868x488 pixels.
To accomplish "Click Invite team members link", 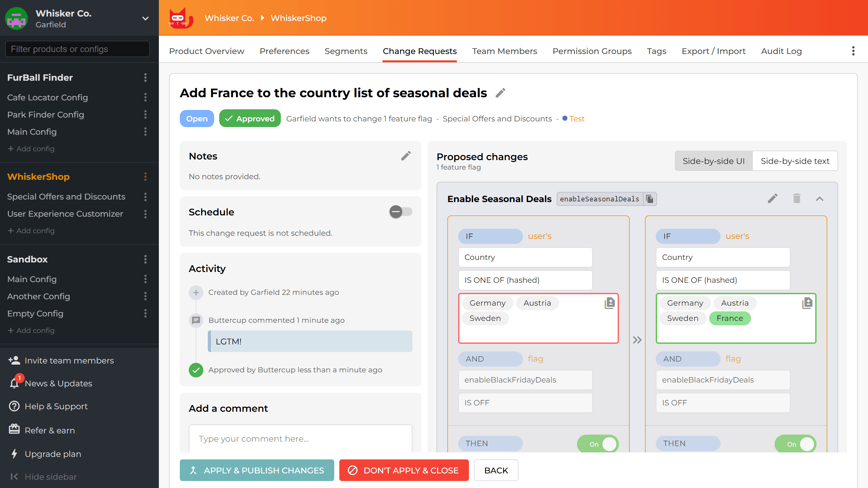I will pos(61,360).
